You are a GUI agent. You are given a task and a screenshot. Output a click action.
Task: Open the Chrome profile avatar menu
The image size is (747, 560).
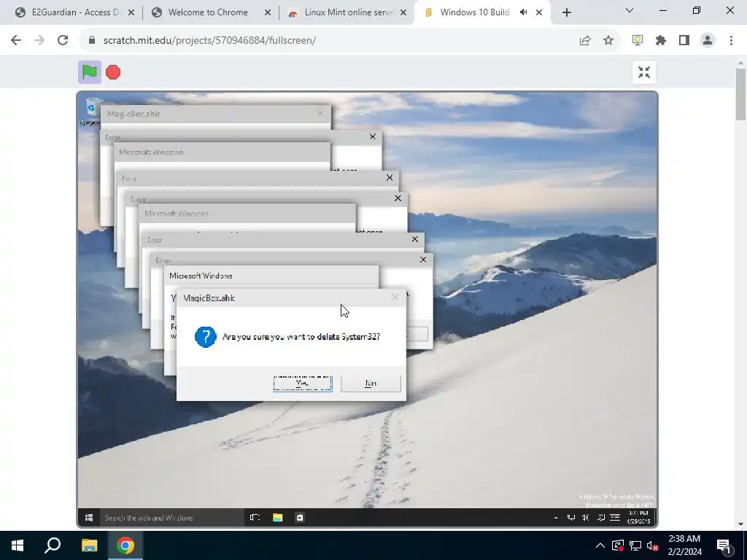pyautogui.click(x=708, y=41)
